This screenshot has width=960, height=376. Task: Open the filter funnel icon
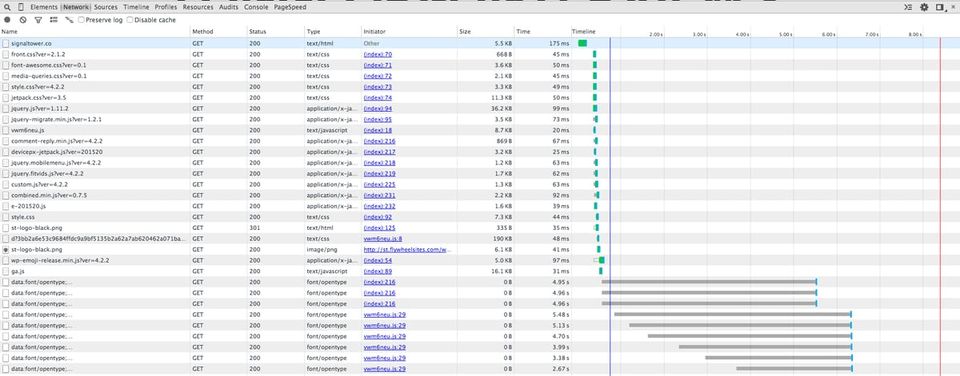38,20
